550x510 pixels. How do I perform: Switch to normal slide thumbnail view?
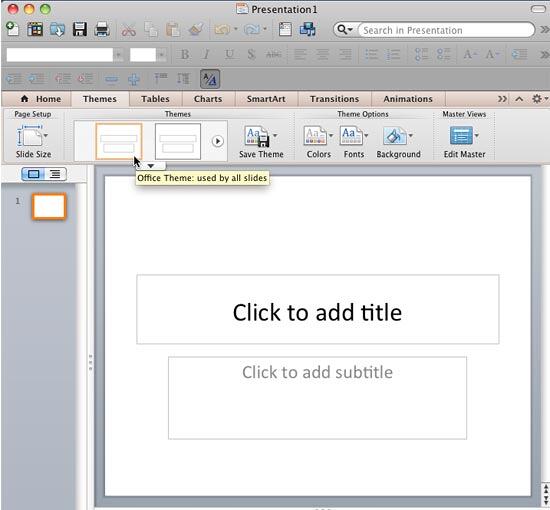tap(33, 174)
